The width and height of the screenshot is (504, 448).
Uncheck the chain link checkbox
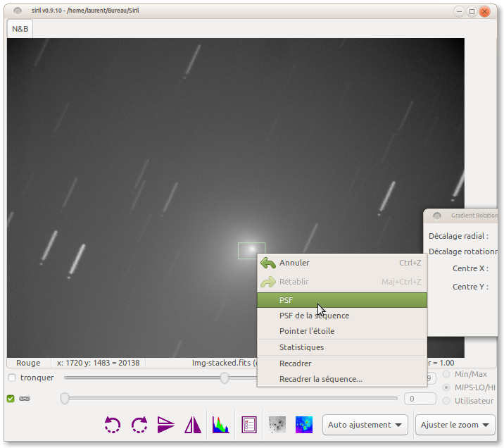11,399
